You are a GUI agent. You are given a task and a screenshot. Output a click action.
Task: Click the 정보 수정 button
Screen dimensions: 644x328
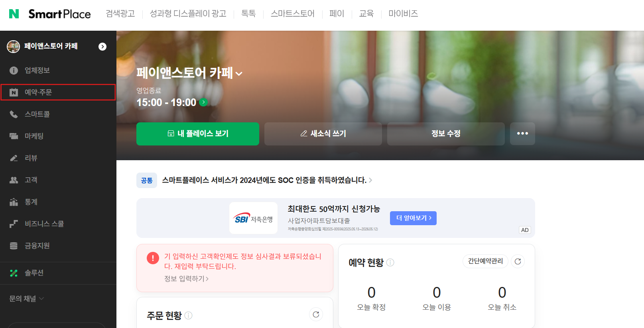(446, 134)
